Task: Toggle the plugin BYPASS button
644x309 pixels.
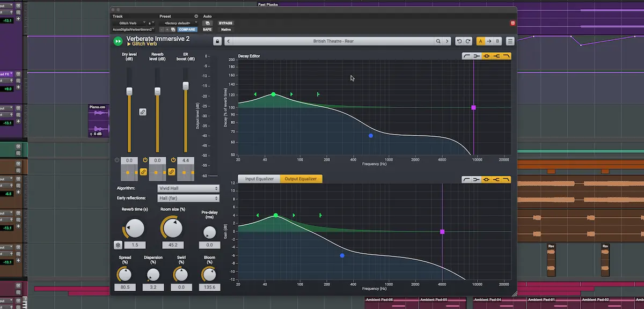Action: pos(225,24)
